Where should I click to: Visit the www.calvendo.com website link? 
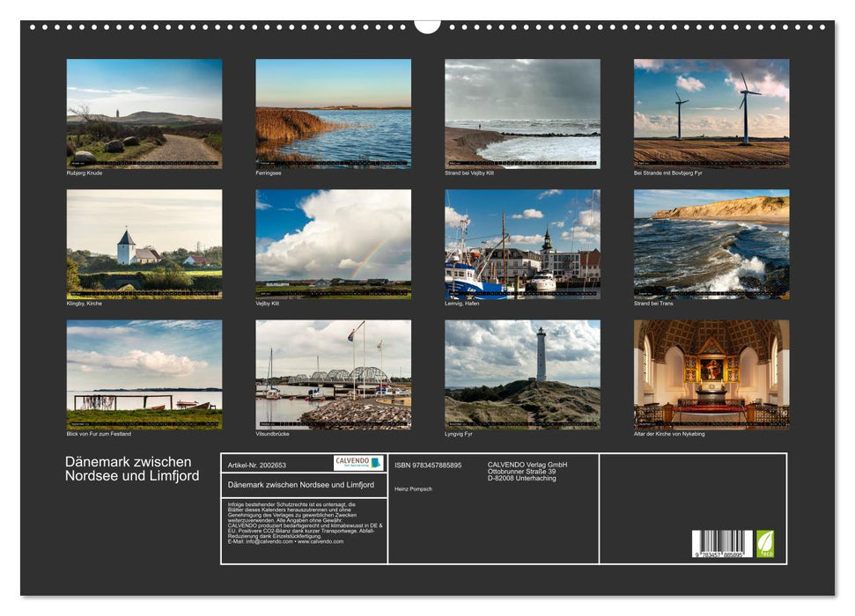pyautogui.click(x=320, y=540)
